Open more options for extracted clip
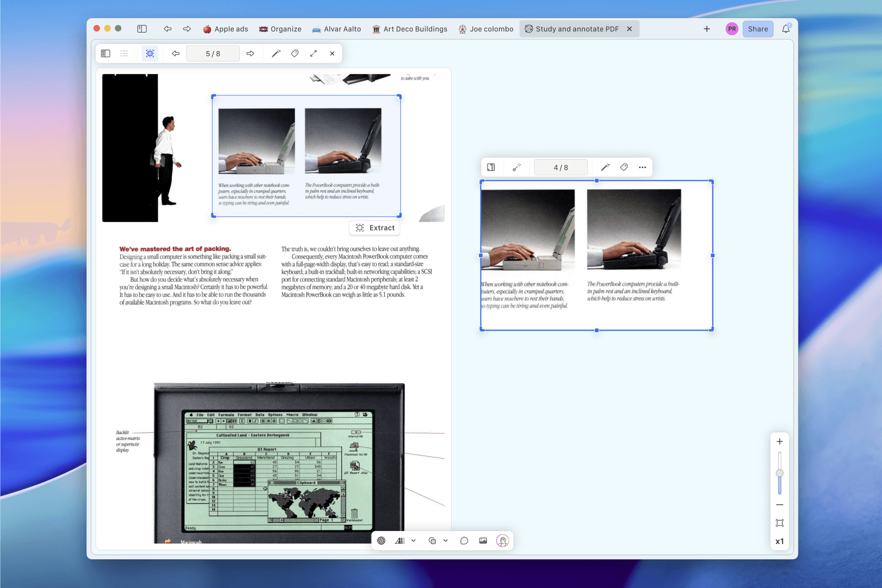The width and height of the screenshot is (882, 588). (642, 167)
